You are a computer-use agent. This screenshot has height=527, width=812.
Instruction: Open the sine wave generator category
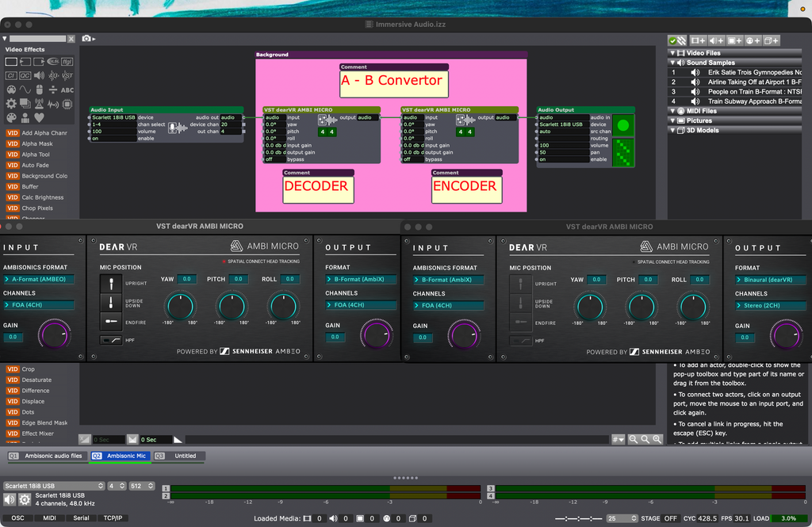tap(25, 90)
